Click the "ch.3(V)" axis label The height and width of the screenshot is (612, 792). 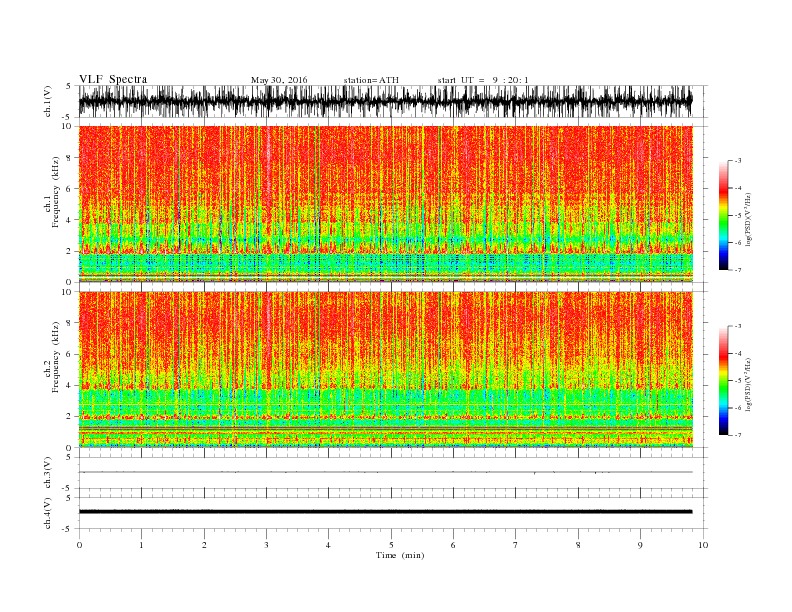48,473
